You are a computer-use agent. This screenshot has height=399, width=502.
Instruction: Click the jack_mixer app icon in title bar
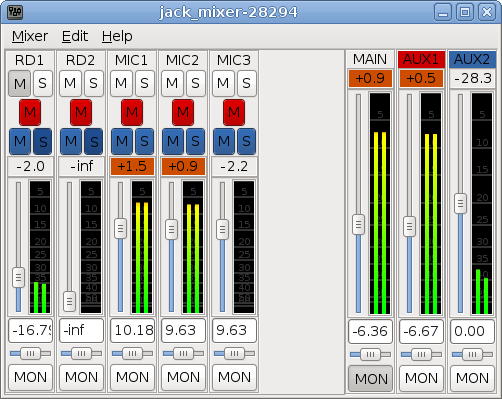(x=15, y=12)
